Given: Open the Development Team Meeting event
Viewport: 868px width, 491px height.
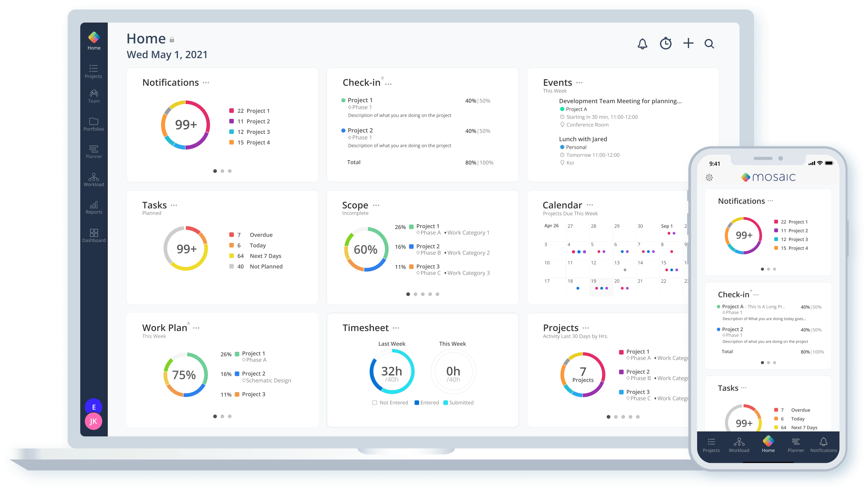Looking at the screenshot, I should pyautogui.click(x=620, y=101).
